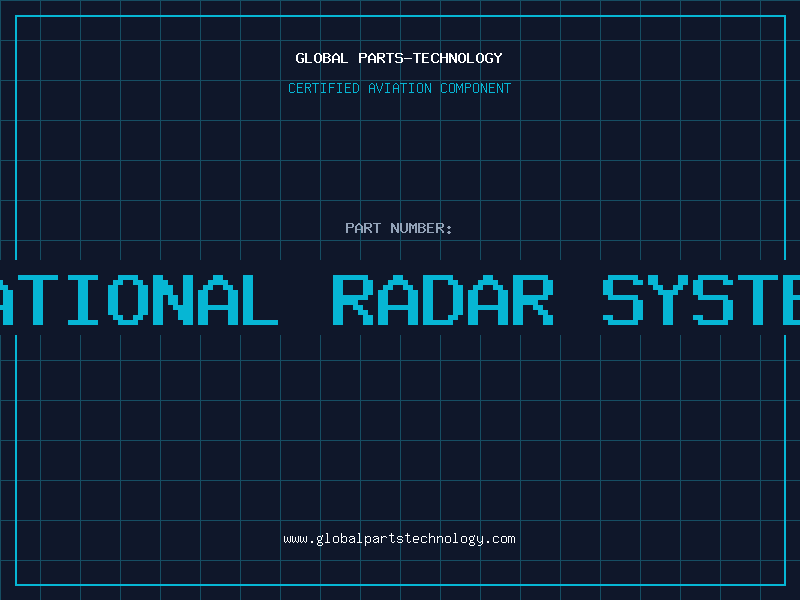Click the www prefix of the URL

pos(295,539)
